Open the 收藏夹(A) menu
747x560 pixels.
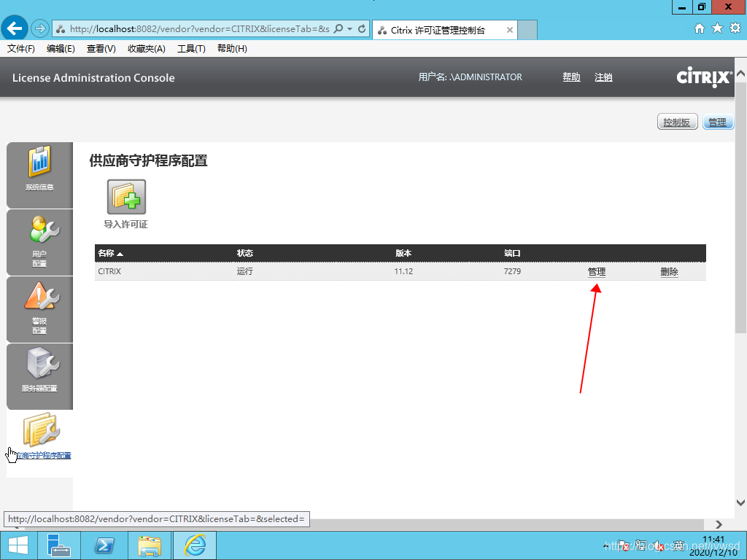(146, 49)
